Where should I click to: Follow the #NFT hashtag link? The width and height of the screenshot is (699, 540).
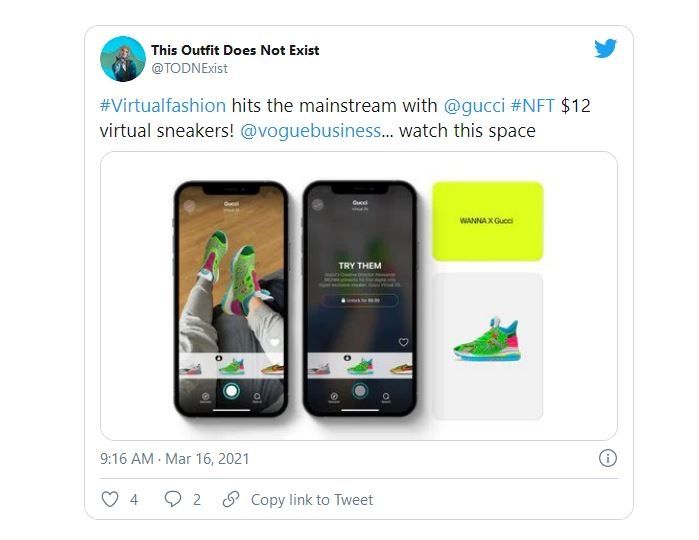pos(533,106)
